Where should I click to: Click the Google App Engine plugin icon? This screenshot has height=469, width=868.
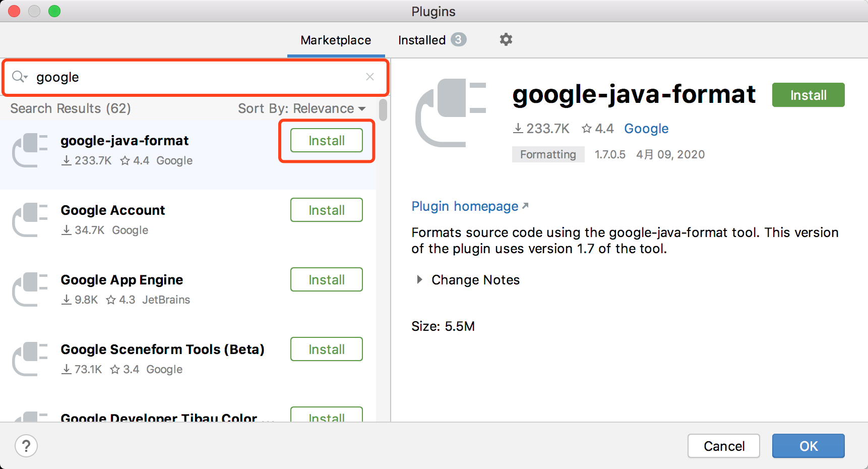[x=30, y=289]
